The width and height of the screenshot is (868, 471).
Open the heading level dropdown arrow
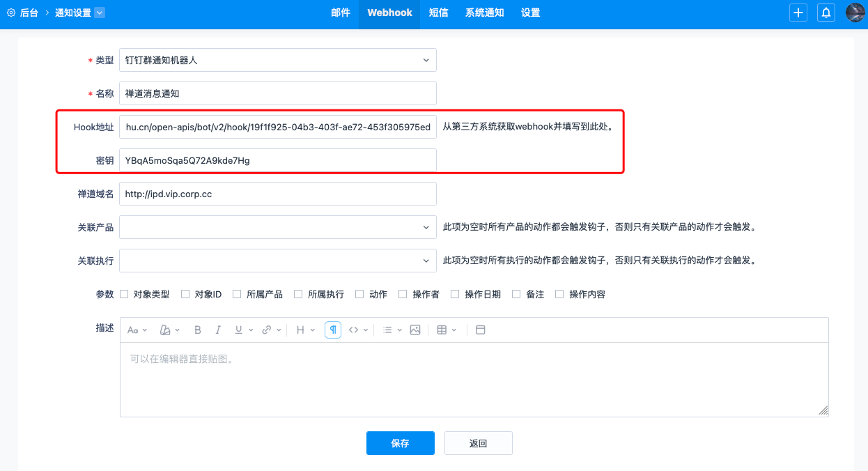313,330
